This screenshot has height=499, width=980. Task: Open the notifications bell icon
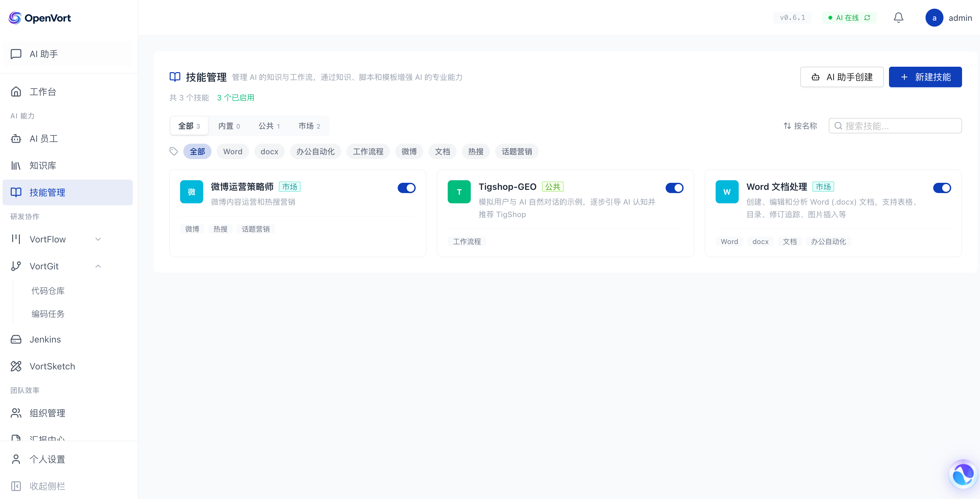coord(898,18)
